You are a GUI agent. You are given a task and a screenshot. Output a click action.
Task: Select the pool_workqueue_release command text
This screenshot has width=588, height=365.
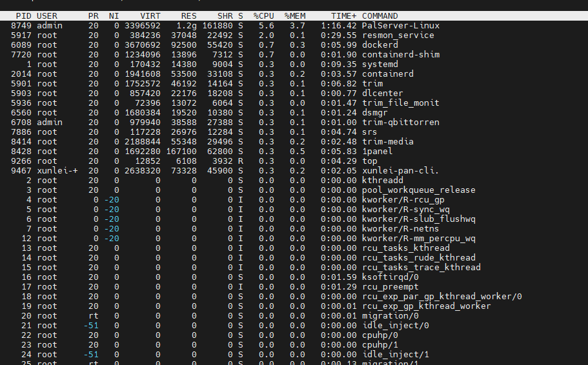(x=418, y=190)
